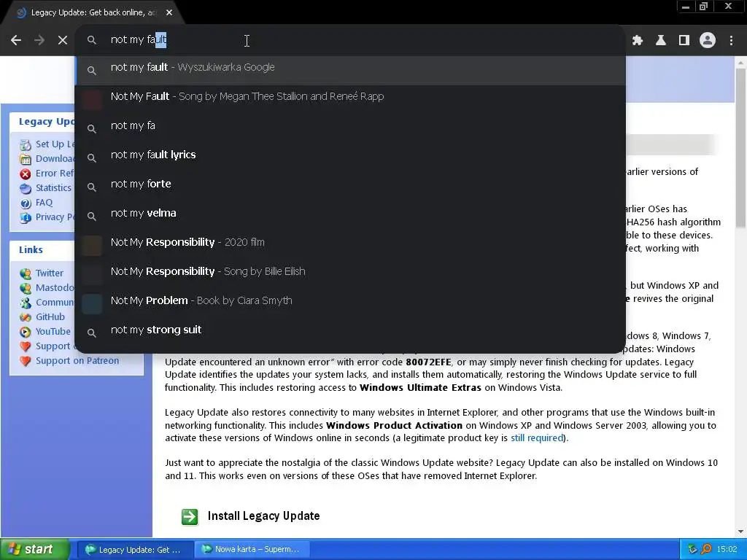Open Chrome Labs flask icon

coord(661,40)
